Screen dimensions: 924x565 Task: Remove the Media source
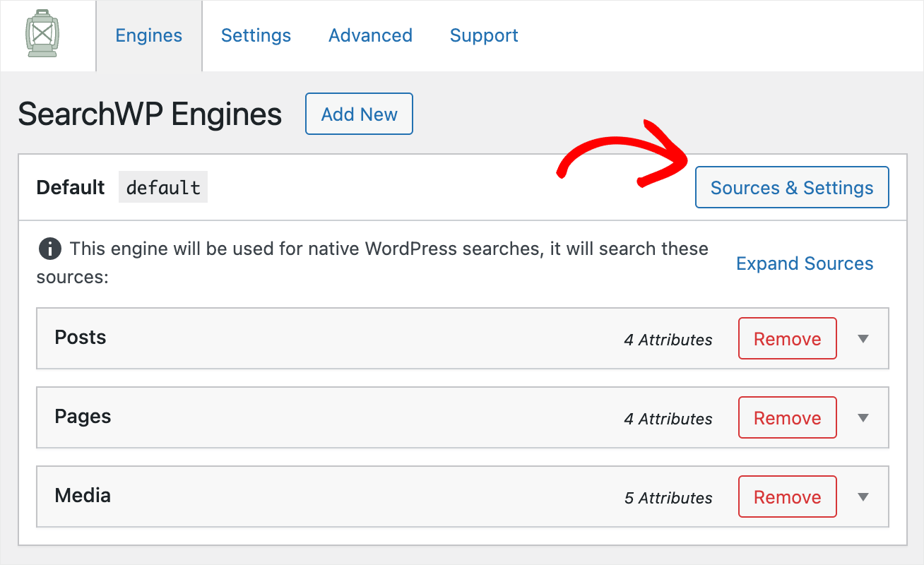788,497
